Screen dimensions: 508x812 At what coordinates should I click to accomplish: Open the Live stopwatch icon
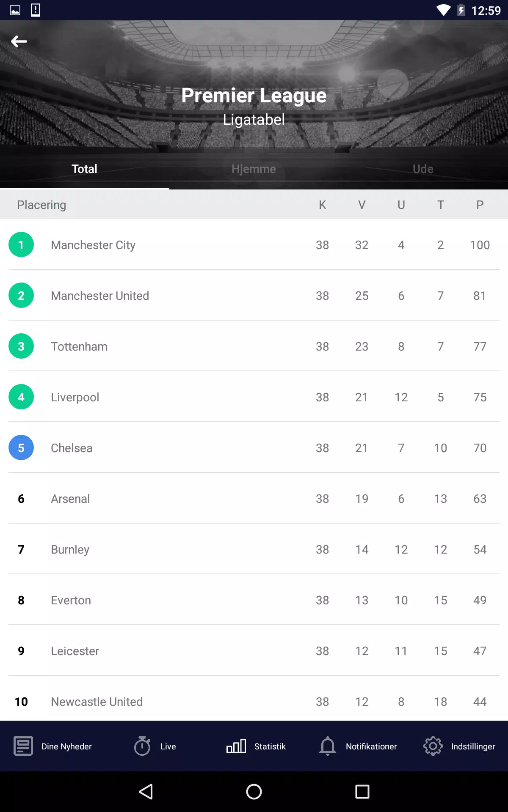point(142,746)
